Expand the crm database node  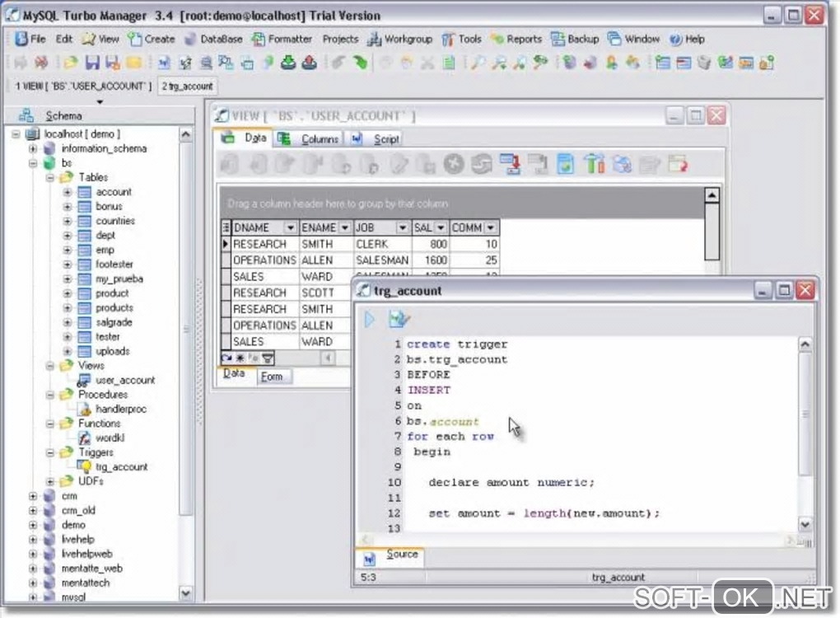33,496
